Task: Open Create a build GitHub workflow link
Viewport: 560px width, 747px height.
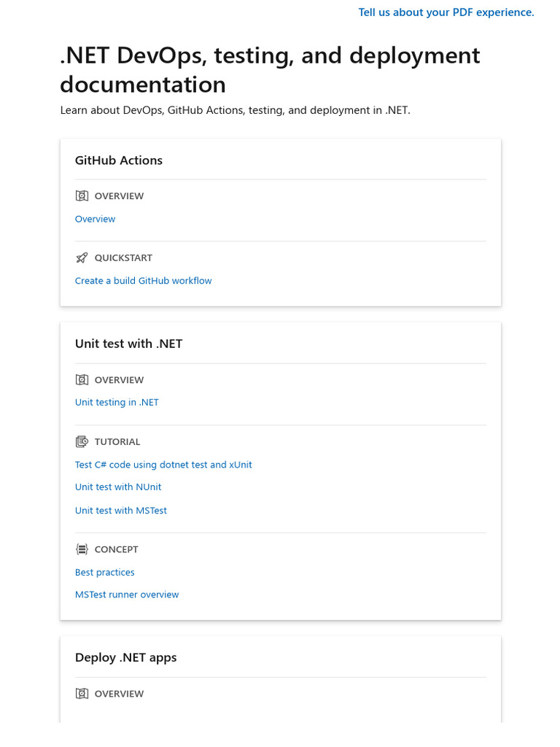Action: (143, 281)
